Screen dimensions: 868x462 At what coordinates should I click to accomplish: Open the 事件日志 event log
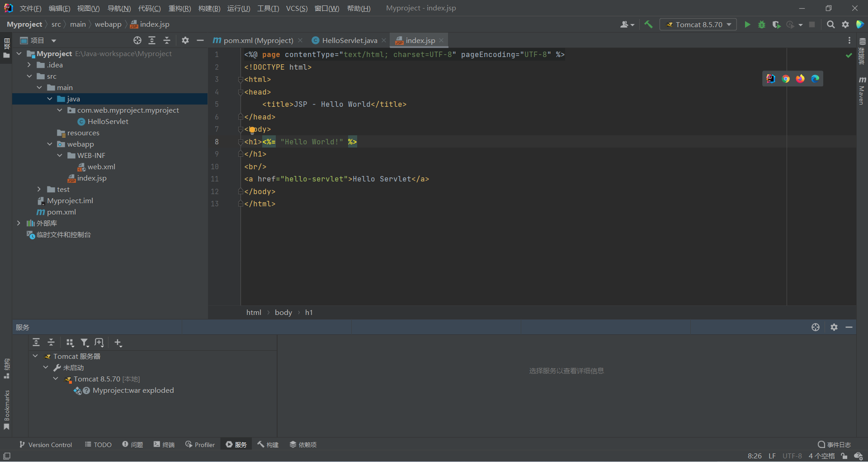coord(835,445)
